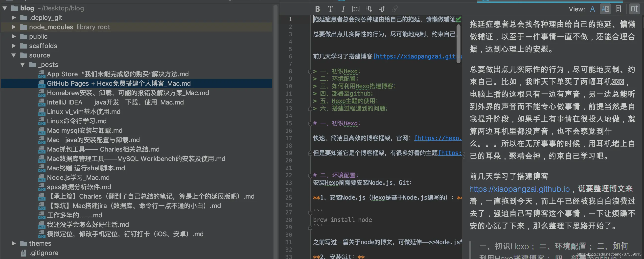644x259 pixels.
Task: Switch view to editor only
Action: [592, 9]
